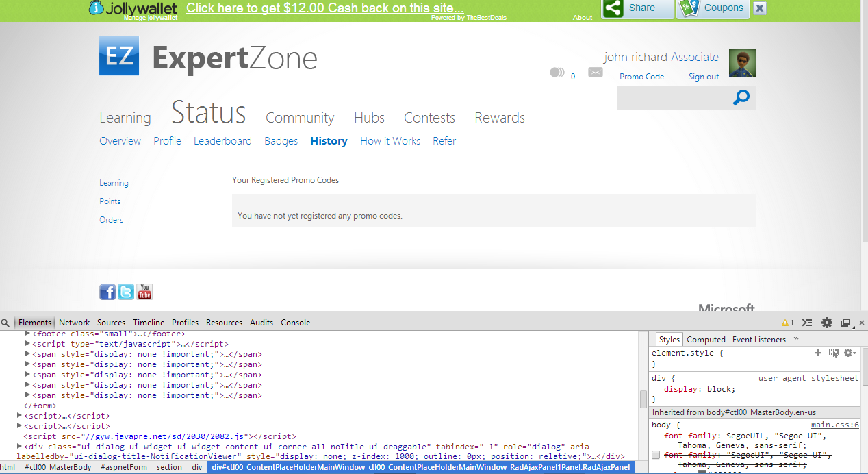This screenshot has width=868, height=474.
Task: Open the Leaderboard link
Action: [x=222, y=141]
